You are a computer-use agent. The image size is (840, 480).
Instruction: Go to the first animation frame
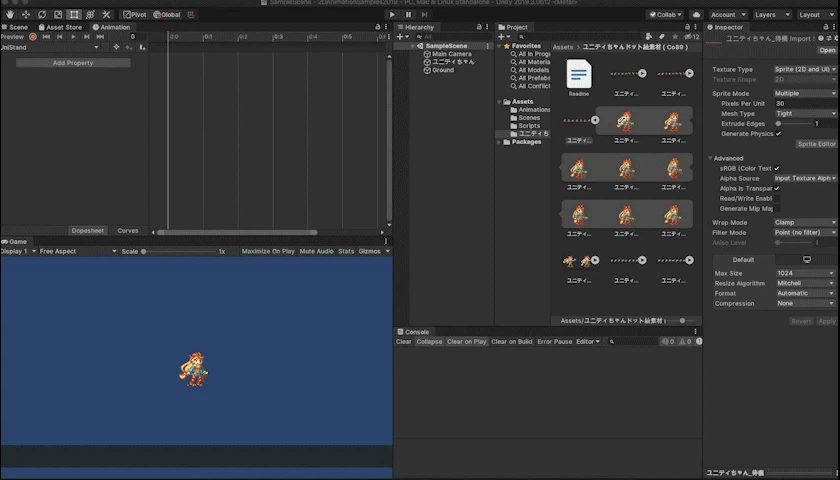[46, 36]
